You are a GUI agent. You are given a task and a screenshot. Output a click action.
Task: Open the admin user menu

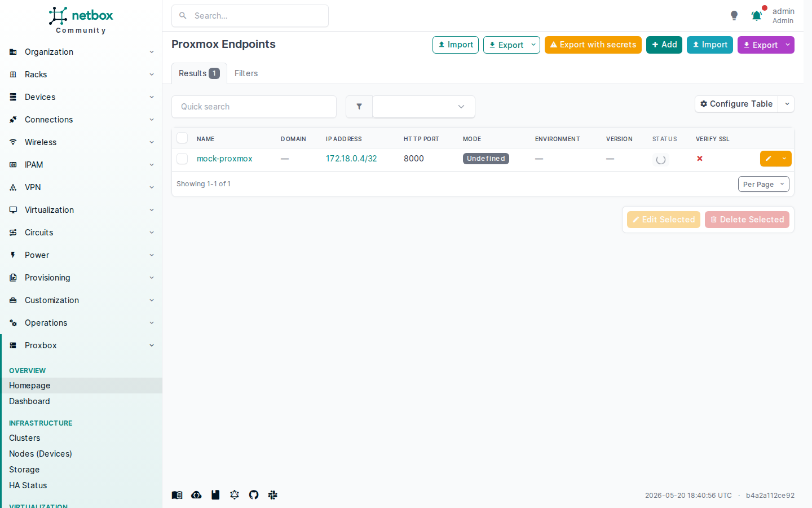783,16
